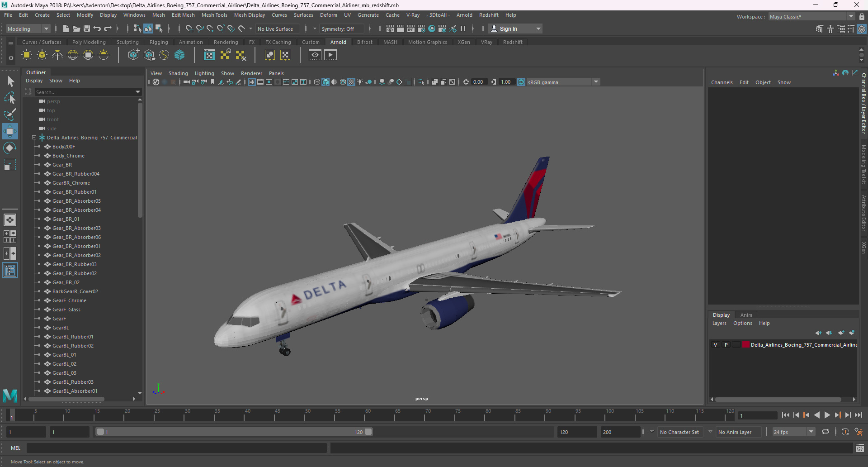Toggle playback loop mode
The image size is (868, 467).
(826, 432)
